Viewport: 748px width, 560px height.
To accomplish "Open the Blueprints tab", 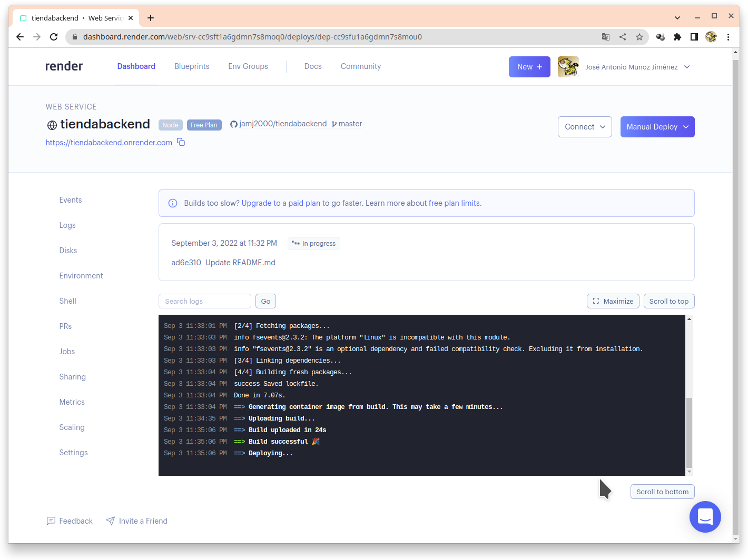I will coord(192,66).
